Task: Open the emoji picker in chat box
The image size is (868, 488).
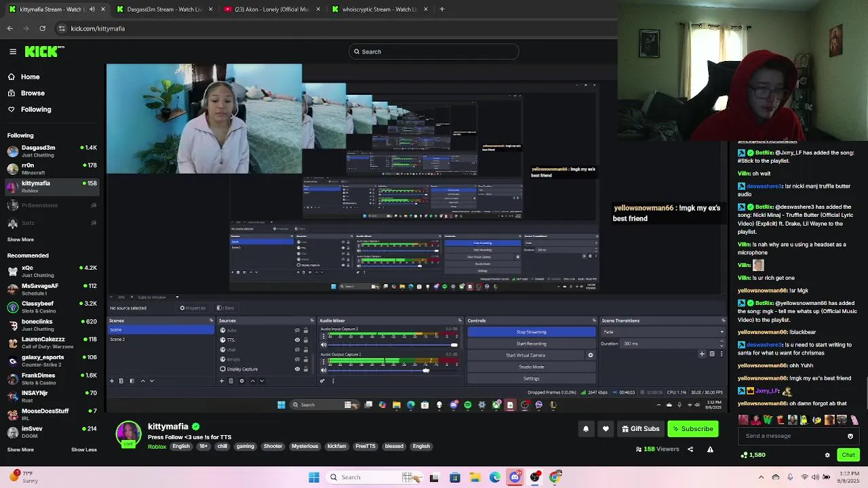Action: click(x=850, y=436)
